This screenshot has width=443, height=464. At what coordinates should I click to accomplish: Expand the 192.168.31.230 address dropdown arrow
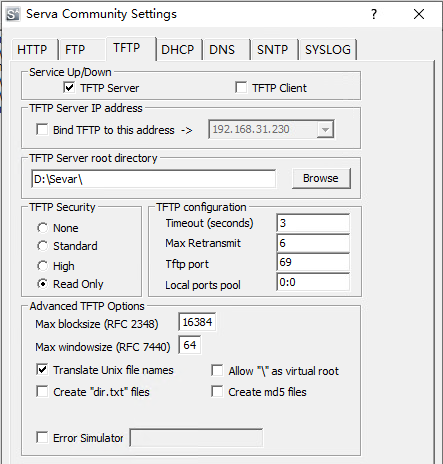325,129
